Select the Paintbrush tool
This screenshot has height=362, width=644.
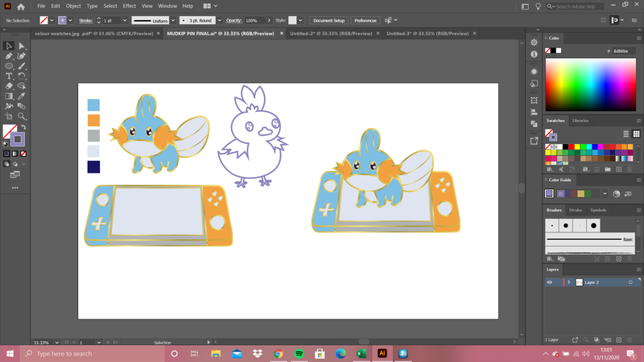pyautogui.click(x=22, y=66)
